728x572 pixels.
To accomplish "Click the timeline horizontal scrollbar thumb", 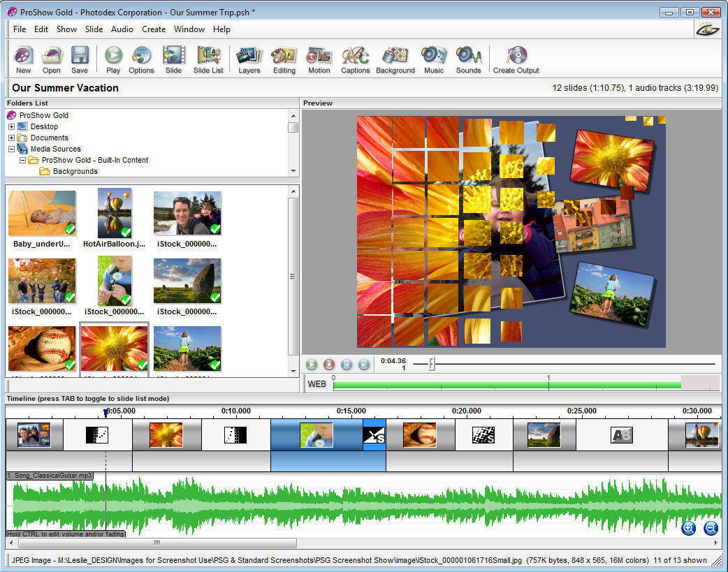I will click(157, 543).
